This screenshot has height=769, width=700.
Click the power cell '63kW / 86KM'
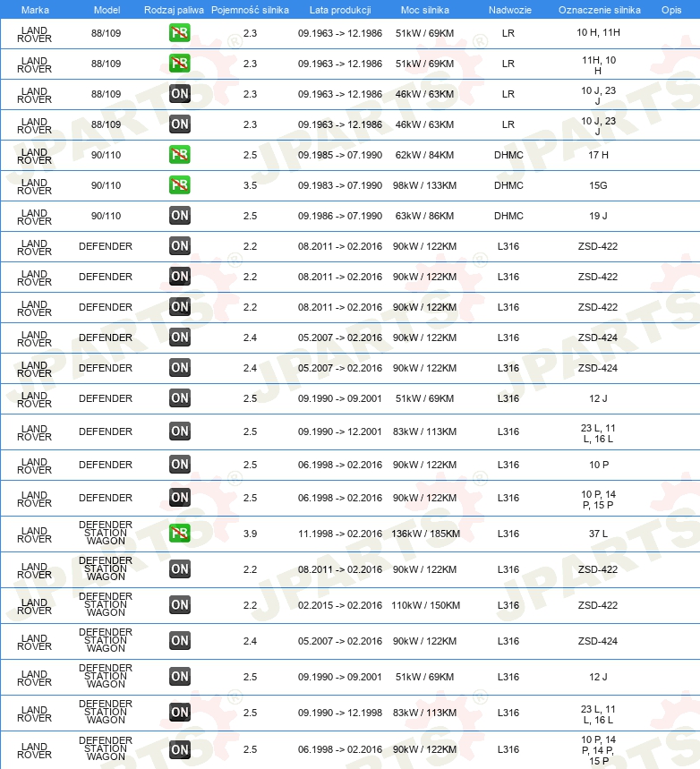coord(424,216)
